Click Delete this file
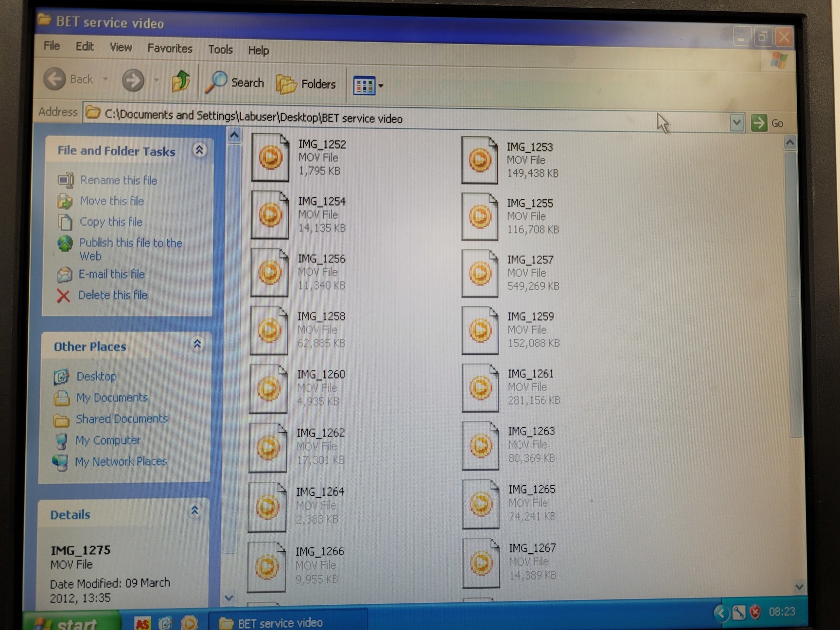Screen dimensions: 840x630 click(x=112, y=295)
